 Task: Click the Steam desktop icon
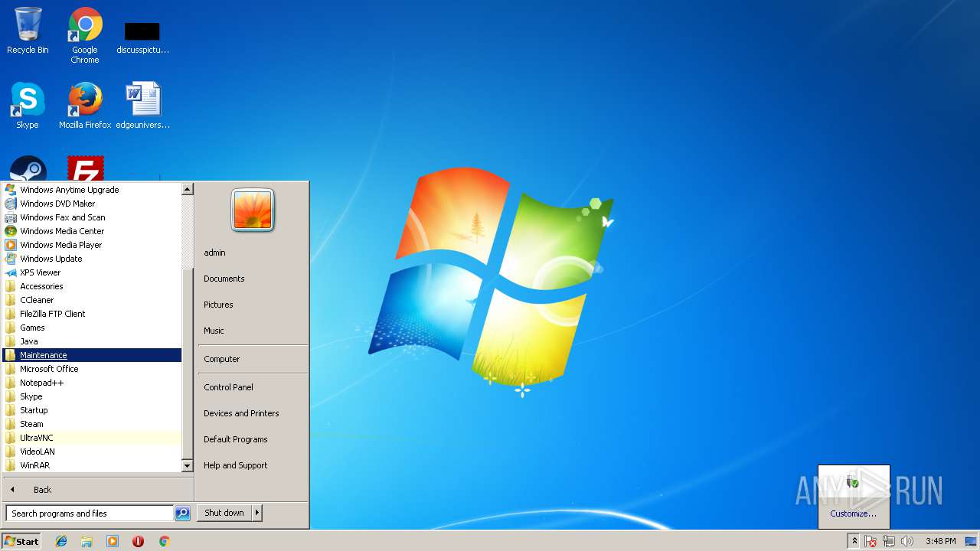pos(28,168)
